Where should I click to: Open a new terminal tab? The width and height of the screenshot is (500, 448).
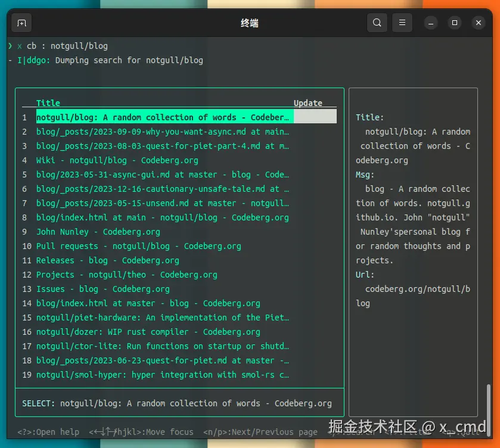(x=21, y=23)
